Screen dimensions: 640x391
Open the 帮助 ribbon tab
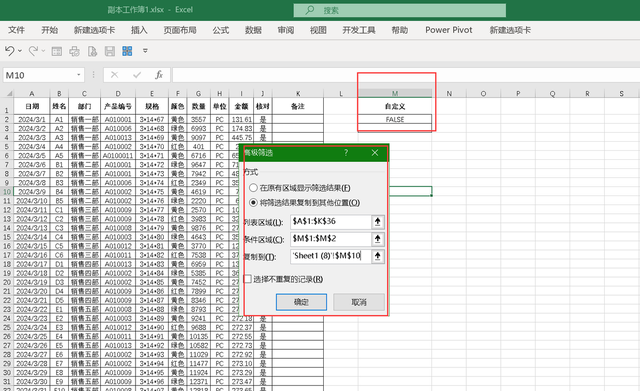(400, 30)
